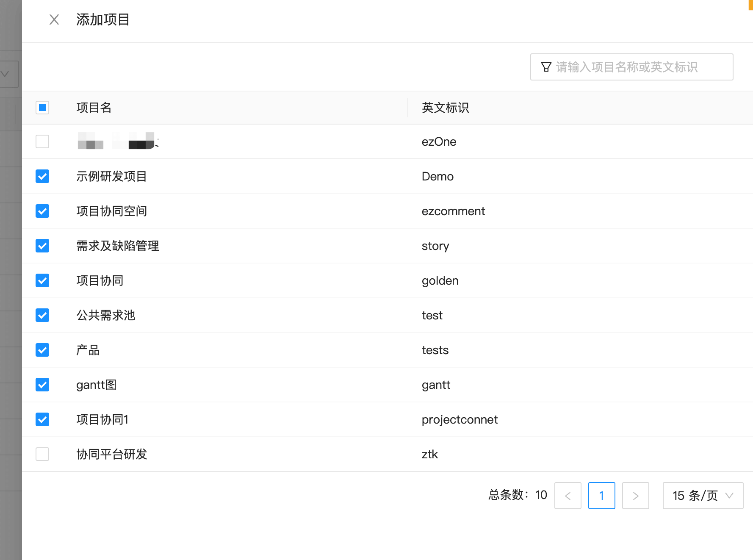Click the next page arrow

pos(635,496)
